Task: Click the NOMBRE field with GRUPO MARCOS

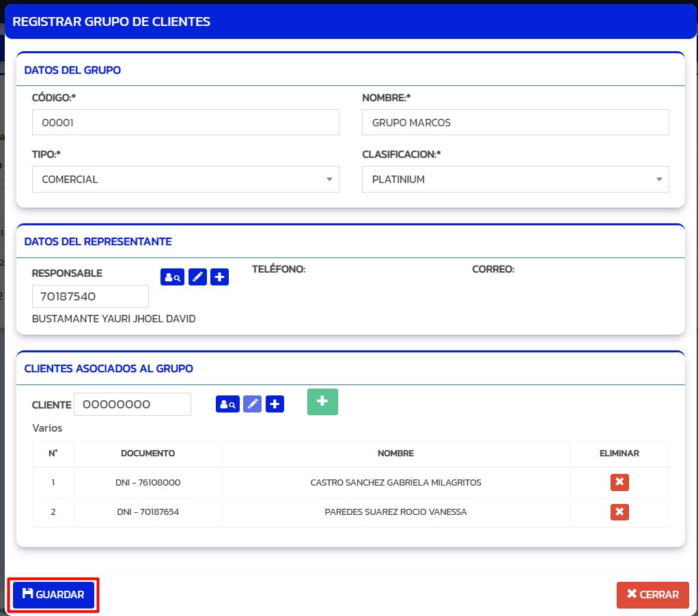Action: tap(515, 123)
